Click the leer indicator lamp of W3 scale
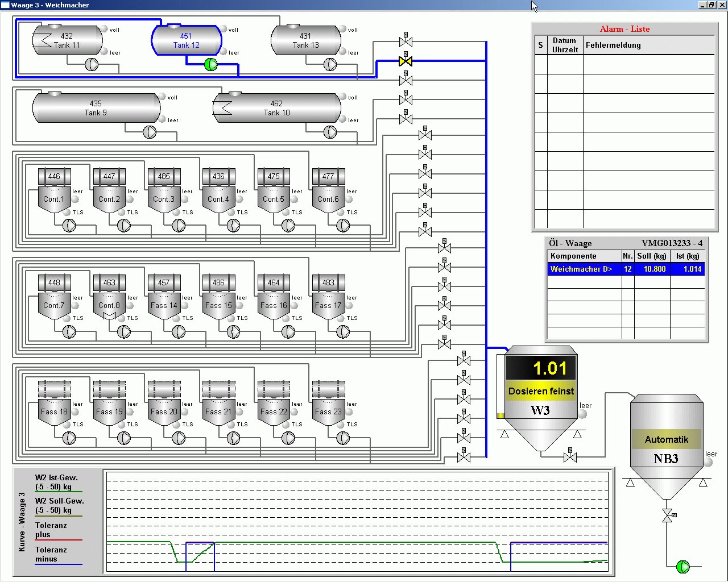Image resolution: width=728 pixels, height=582 pixels. (x=582, y=414)
